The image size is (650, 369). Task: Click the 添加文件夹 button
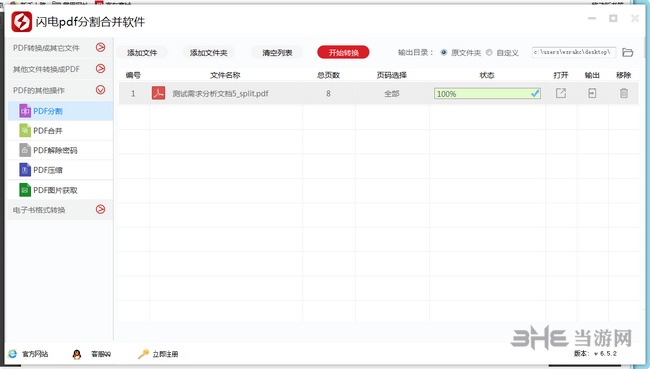[x=209, y=53]
